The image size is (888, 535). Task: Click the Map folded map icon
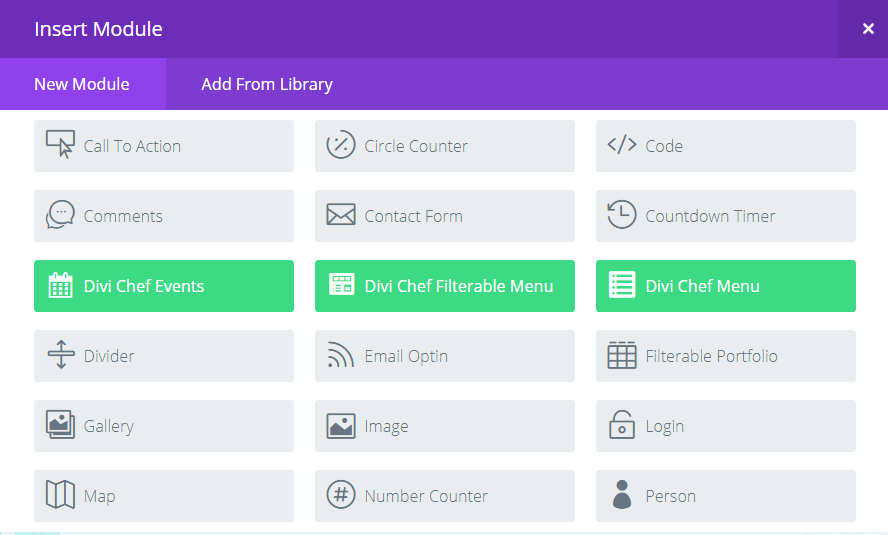(60, 495)
